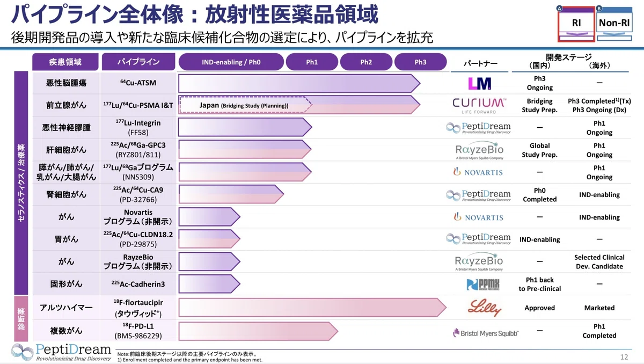Select the Non-RI box at top right

(x=614, y=24)
